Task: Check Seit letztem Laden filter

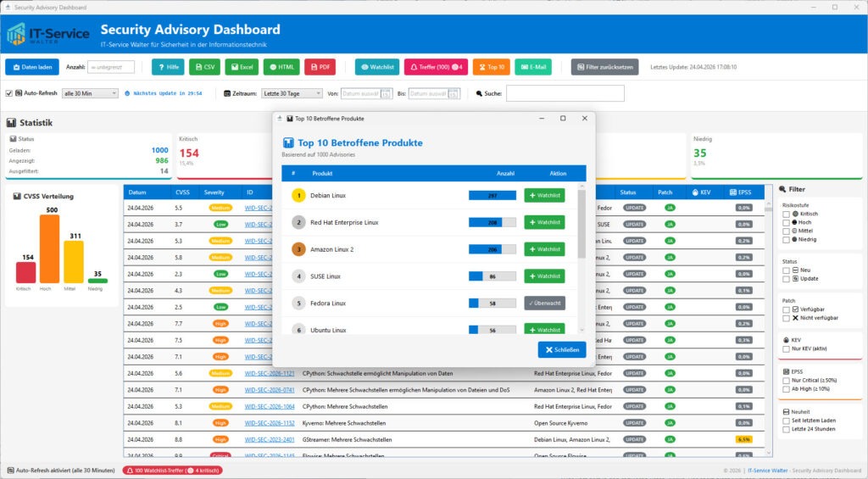Action: point(786,421)
